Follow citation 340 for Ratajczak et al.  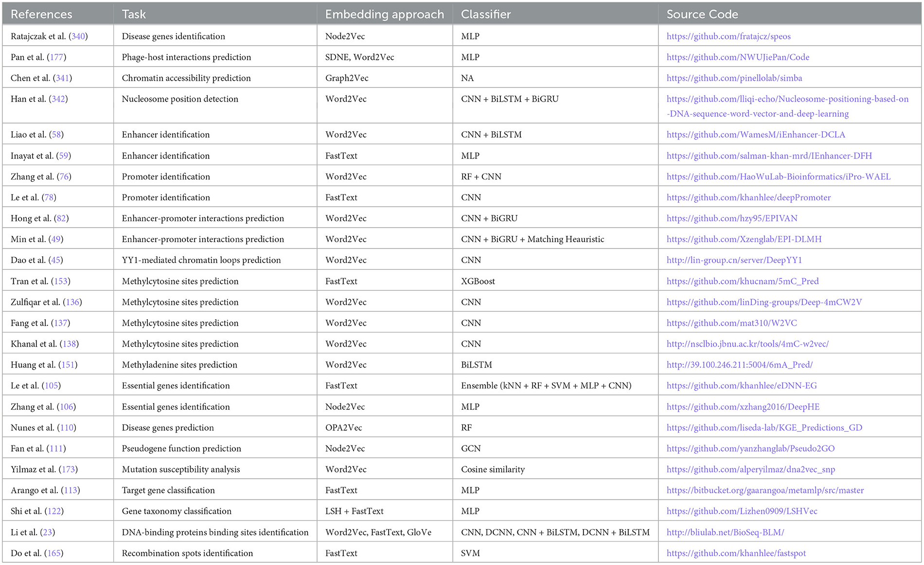(78, 36)
